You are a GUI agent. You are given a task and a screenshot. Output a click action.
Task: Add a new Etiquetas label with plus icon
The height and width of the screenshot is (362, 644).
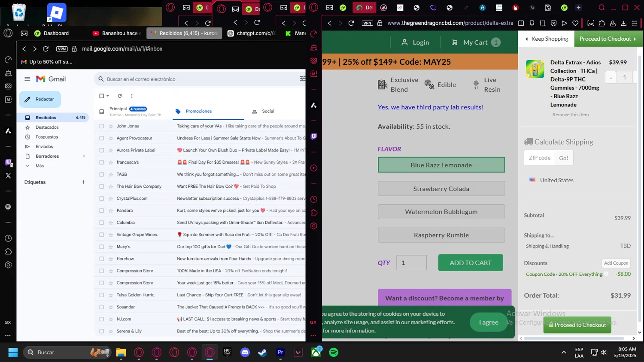point(83,182)
